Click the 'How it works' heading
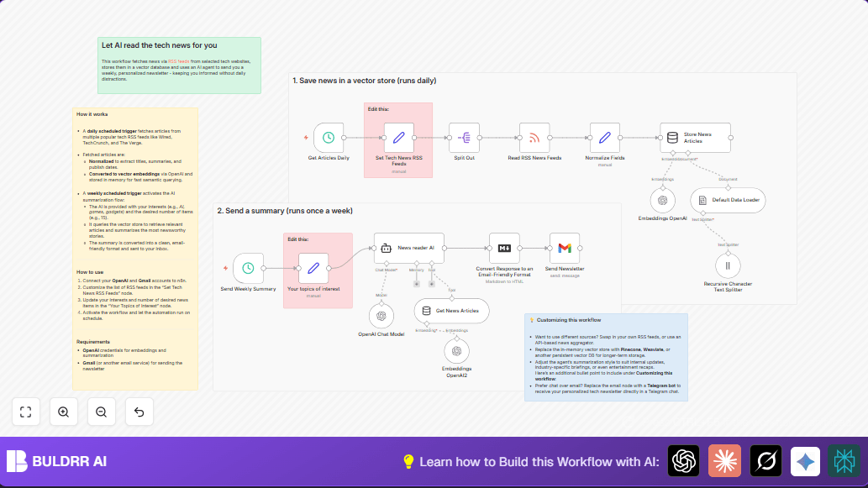 pyautogui.click(x=92, y=114)
